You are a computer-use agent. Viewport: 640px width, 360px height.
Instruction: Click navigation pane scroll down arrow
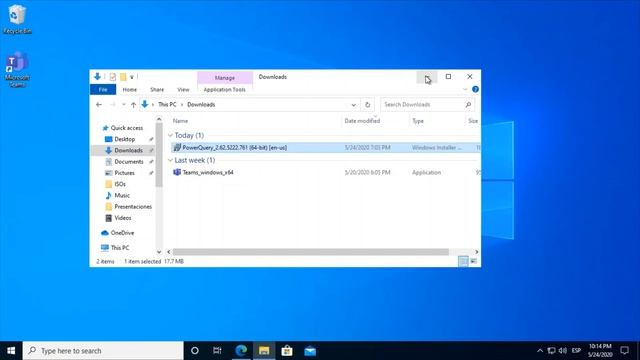coord(159,252)
